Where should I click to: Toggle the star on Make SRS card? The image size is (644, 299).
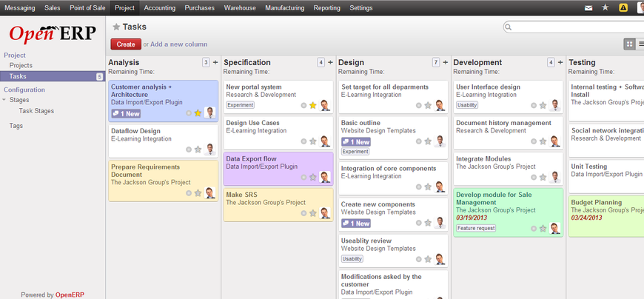tap(312, 213)
